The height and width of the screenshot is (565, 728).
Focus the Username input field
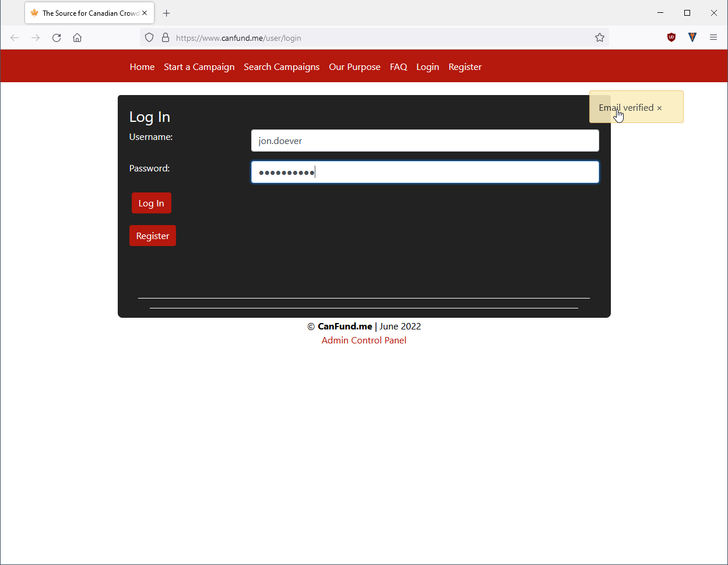coord(424,141)
